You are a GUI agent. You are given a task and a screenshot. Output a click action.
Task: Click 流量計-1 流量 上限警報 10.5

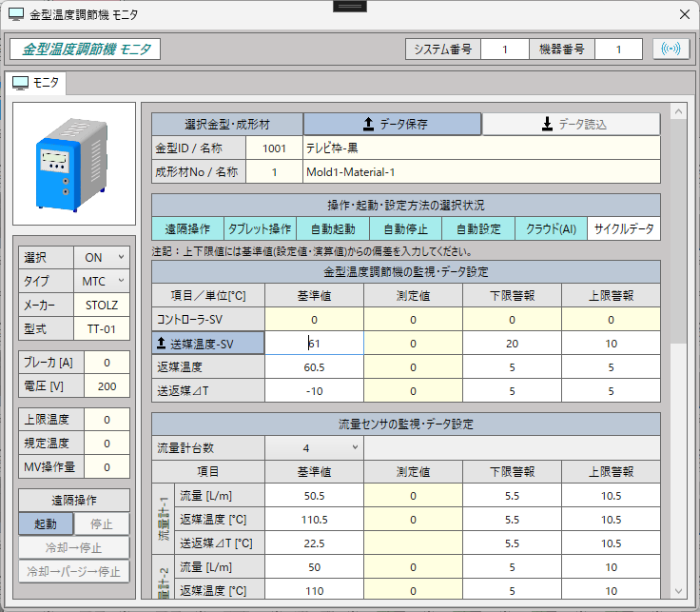611,496
